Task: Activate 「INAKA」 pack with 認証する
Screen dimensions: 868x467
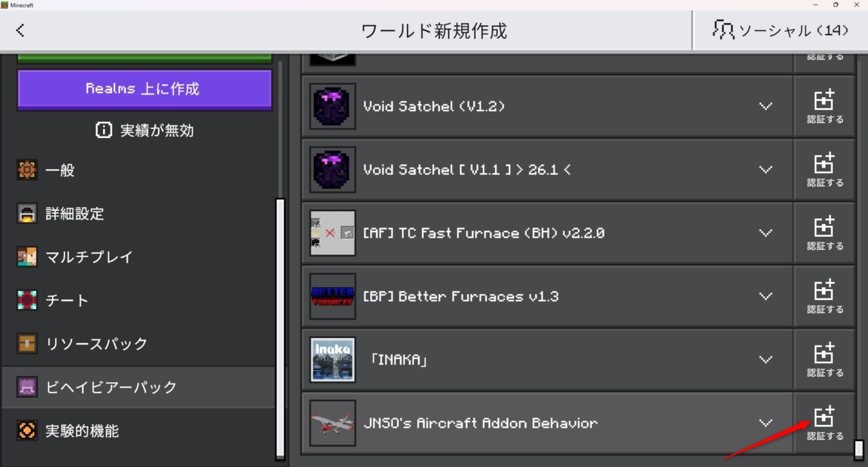Action: coord(825,360)
